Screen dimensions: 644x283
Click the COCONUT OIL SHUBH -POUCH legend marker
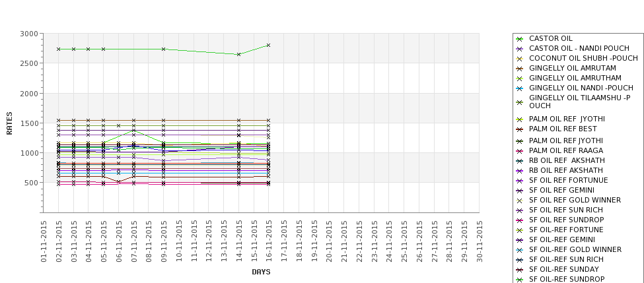[520, 59]
